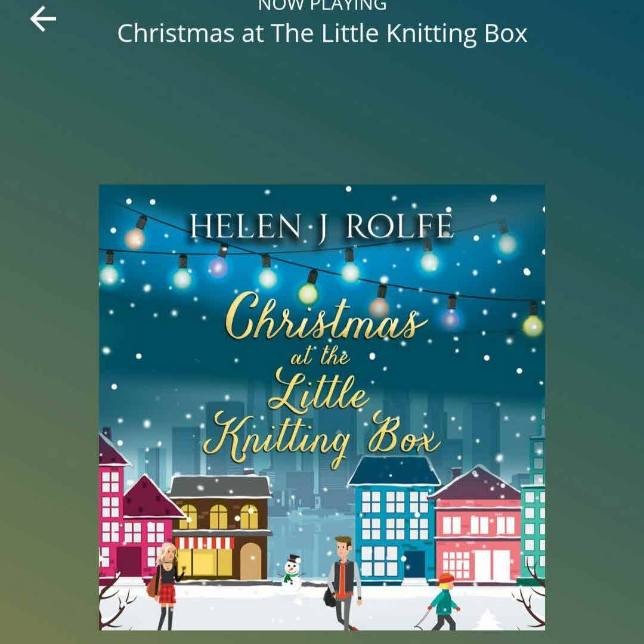Click the pink house on the right
Viewport: 644px width, 644px height.
click(476, 525)
